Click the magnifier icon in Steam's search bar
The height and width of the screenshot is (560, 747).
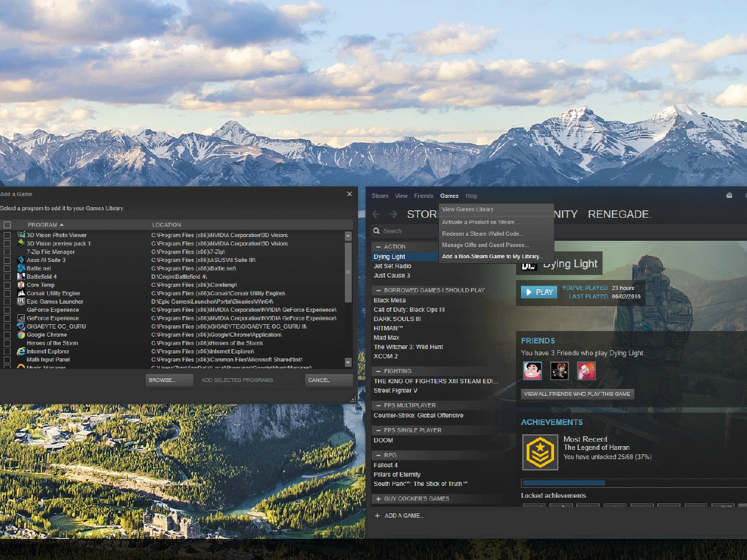pos(377,231)
